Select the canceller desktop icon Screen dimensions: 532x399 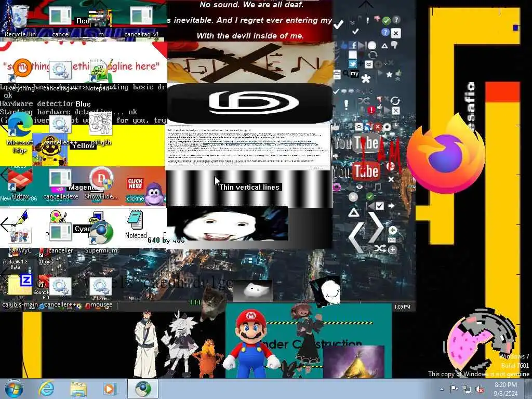(x=60, y=237)
